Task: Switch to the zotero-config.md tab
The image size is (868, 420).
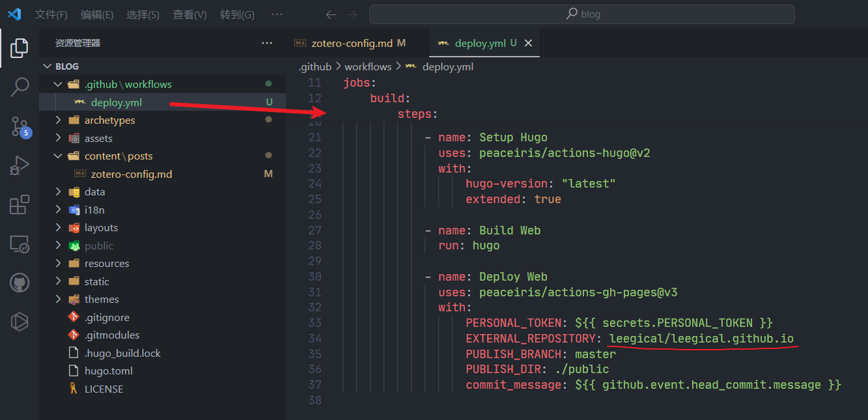Action: (x=352, y=43)
